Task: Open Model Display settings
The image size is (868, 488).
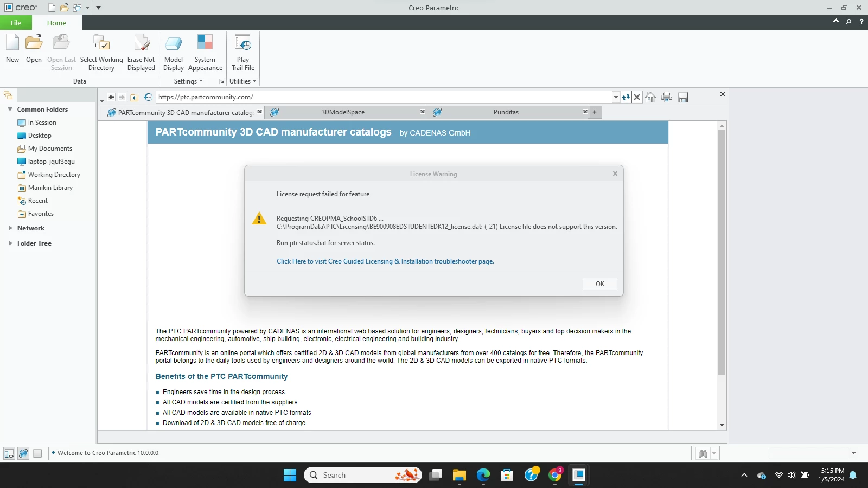Action: click(174, 52)
